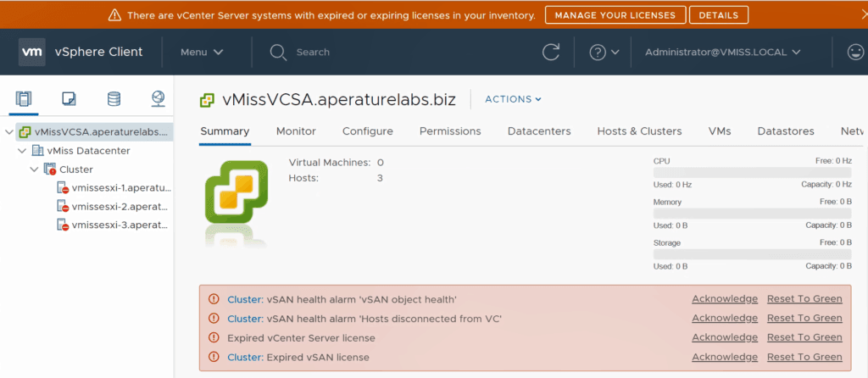The width and height of the screenshot is (868, 378).
Task: Click the disconnected host icon for vmissesxi-1
Action: click(x=63, y=188)
